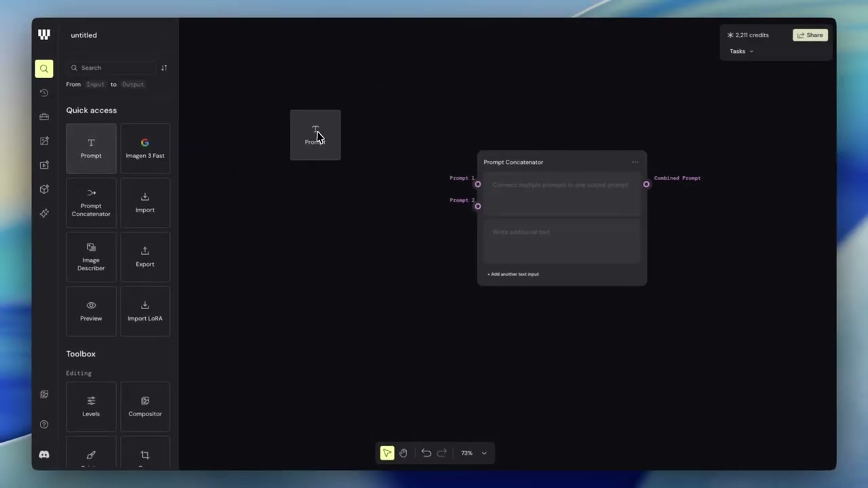Add an Image Describer node
The width and height of the screenshot is (868, 488).
coord(91,257)
